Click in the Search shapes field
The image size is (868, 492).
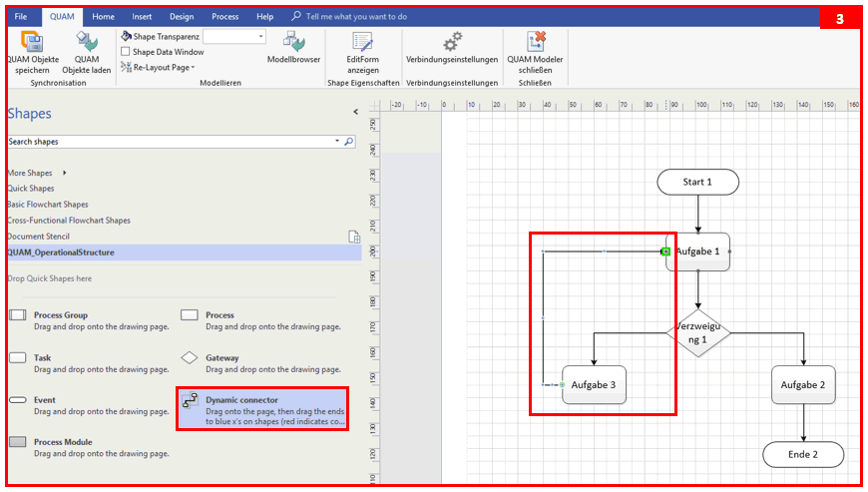click(170, 142)
